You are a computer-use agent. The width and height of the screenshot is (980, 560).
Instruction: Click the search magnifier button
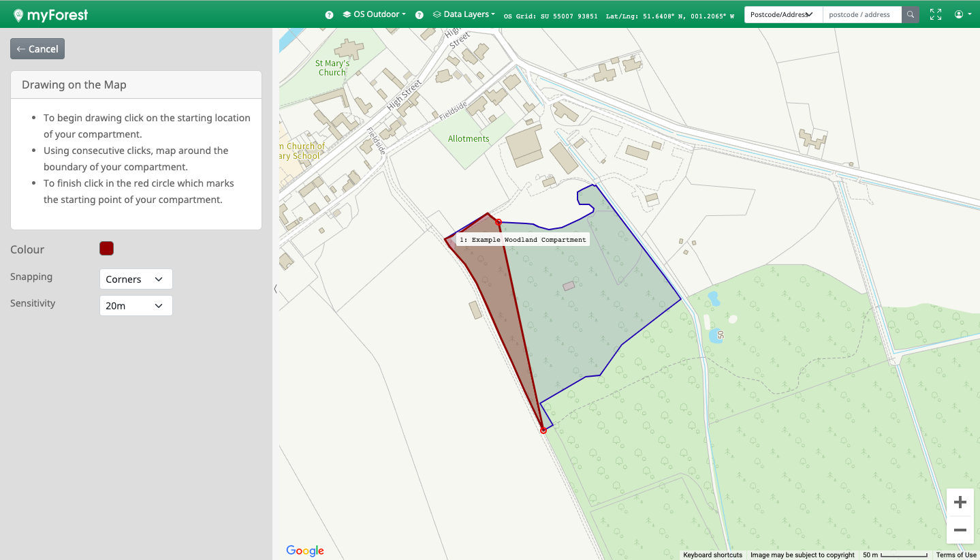coord(911,14)
